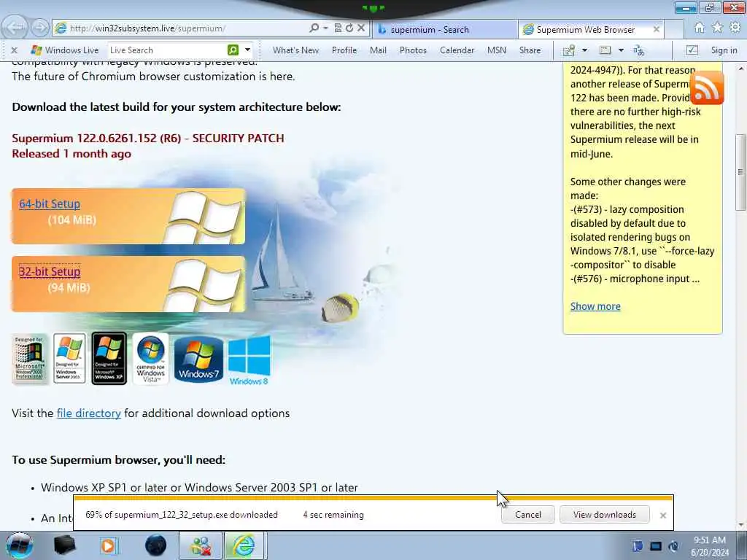Open Windows Media Player taskbar icon
Viewport: 747px width, 560px height.
(109, 545)
